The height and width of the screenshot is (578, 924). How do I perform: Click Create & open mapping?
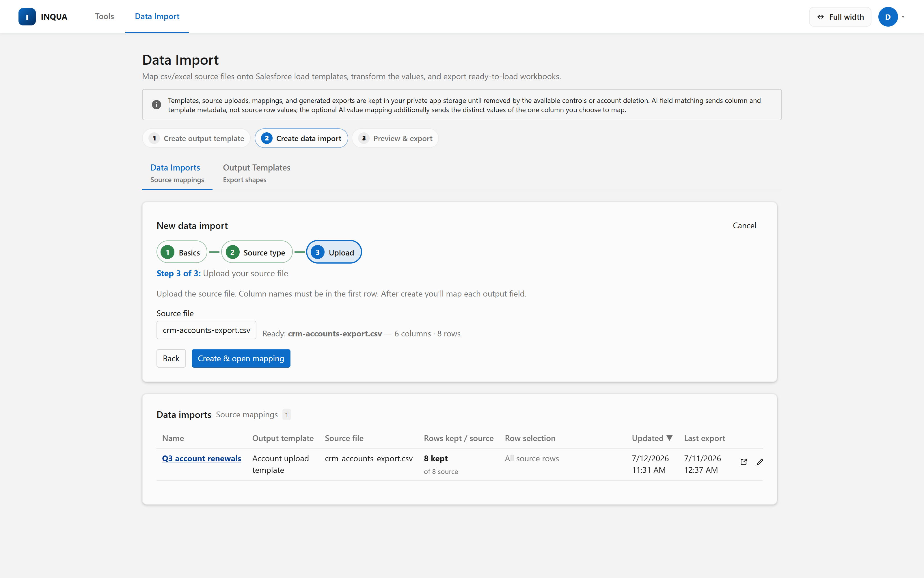tap(241, 359)
